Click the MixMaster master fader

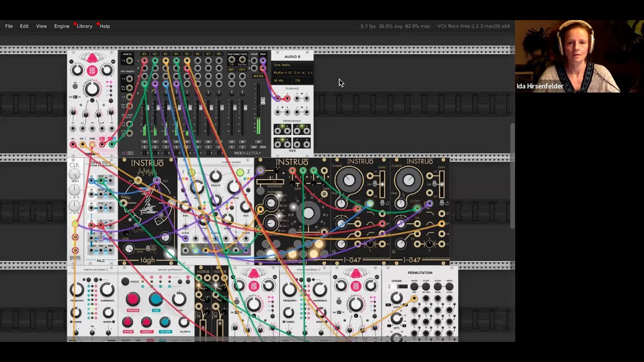point(263,101)
